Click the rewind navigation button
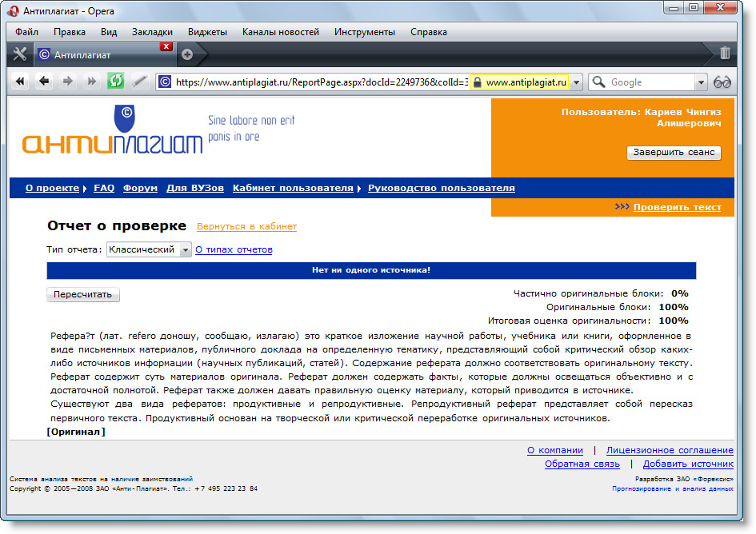 (21, 82)
